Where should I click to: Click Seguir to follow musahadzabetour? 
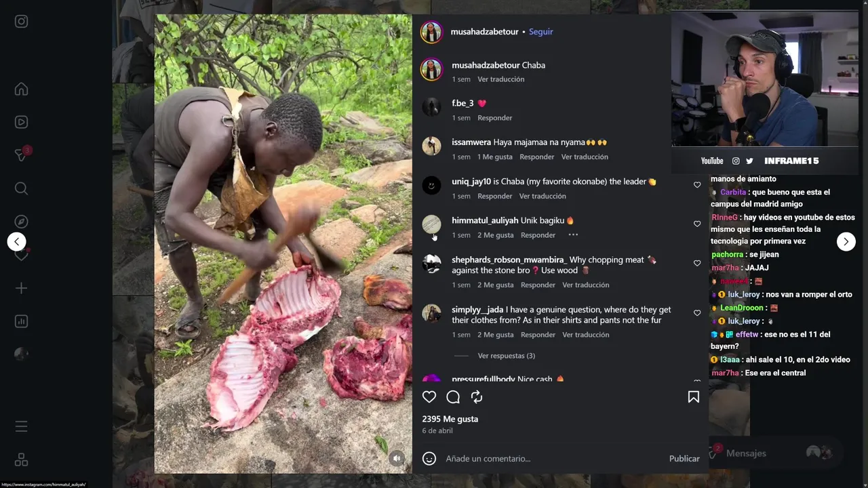click(540, 32)
